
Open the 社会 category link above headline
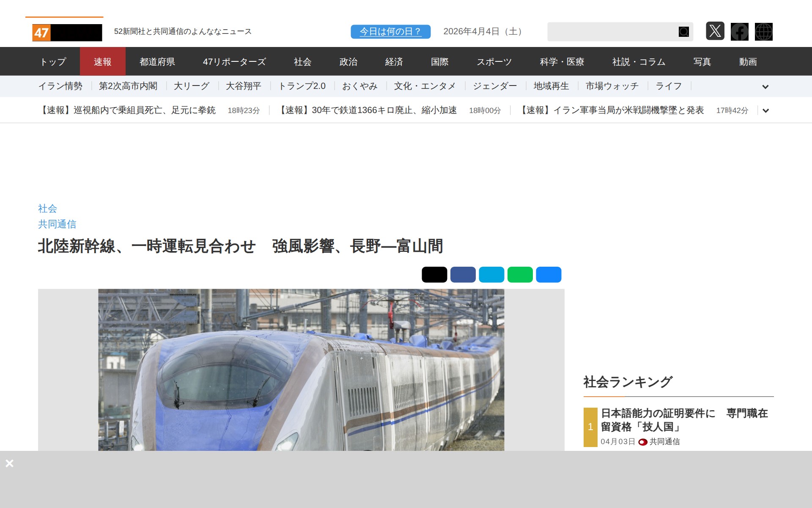[x=47, y=208]
